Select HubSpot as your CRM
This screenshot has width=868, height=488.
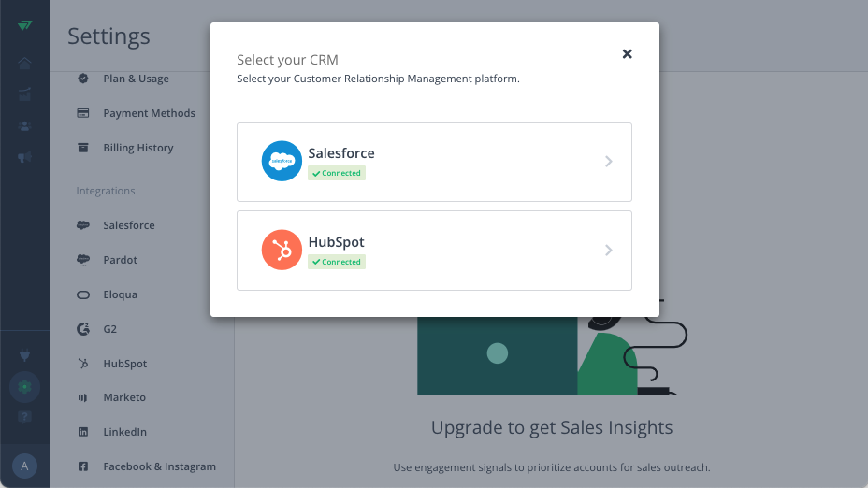pyautogui.click(x=434, y=251)
